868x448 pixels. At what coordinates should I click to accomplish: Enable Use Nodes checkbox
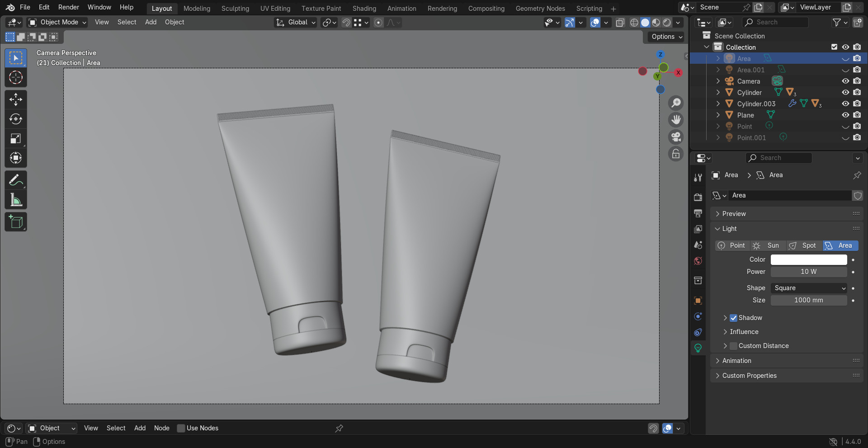click(x=181, y=428)
